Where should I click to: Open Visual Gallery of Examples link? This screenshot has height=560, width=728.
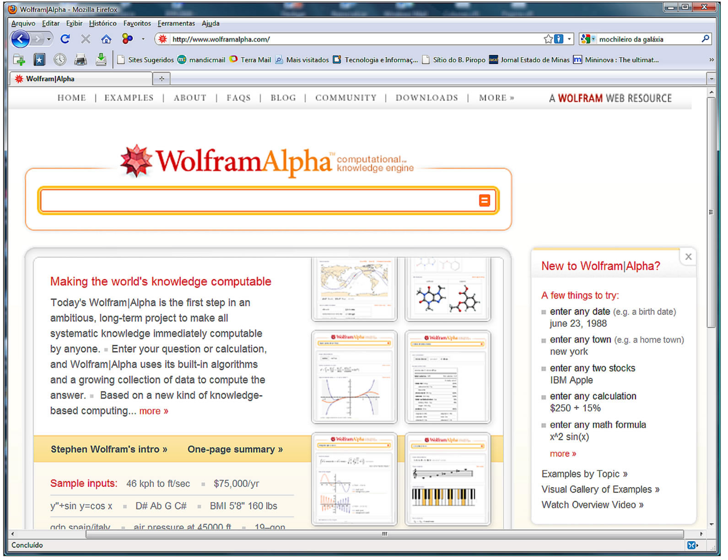coord(600,489)
